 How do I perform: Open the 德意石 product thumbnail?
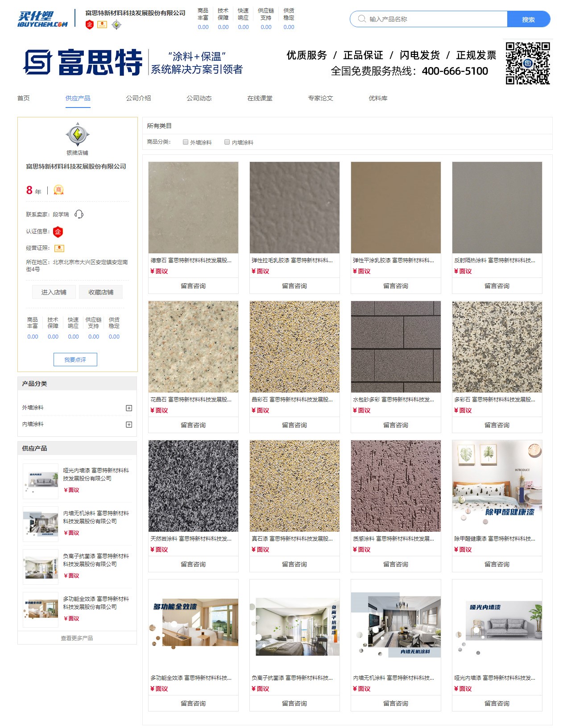coord(193,207)
